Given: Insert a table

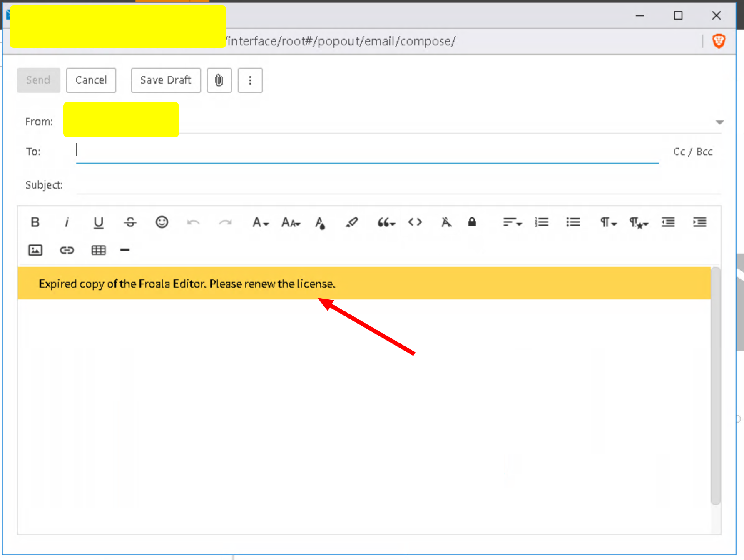Looking at the screenshot, I should [x=98, y=250].
